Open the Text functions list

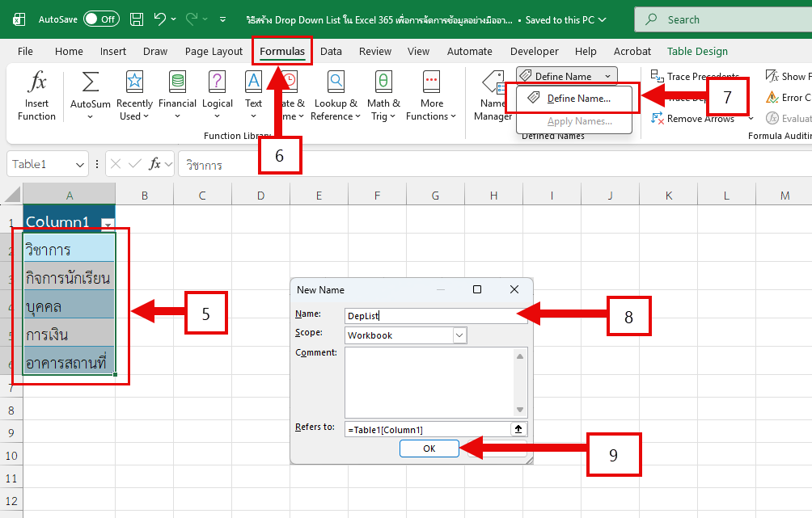pyautogui.click(x=253, y=95)
